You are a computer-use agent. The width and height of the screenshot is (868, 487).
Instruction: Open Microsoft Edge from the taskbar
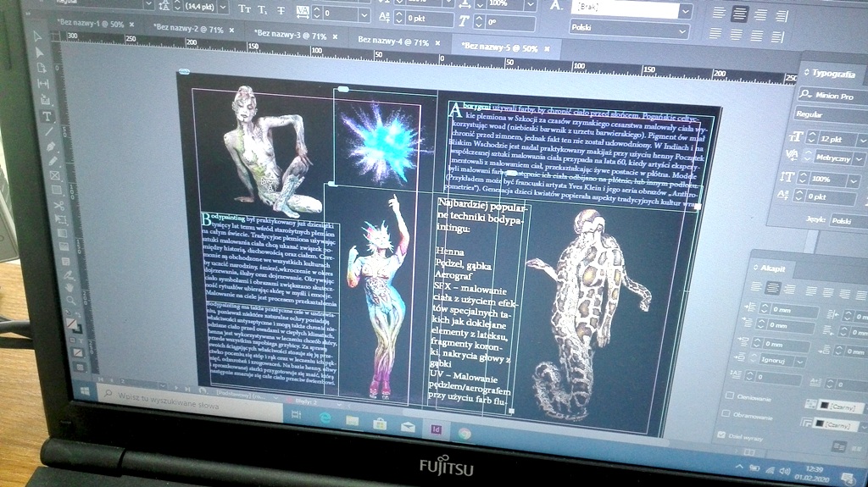click(x=325, y=418)
